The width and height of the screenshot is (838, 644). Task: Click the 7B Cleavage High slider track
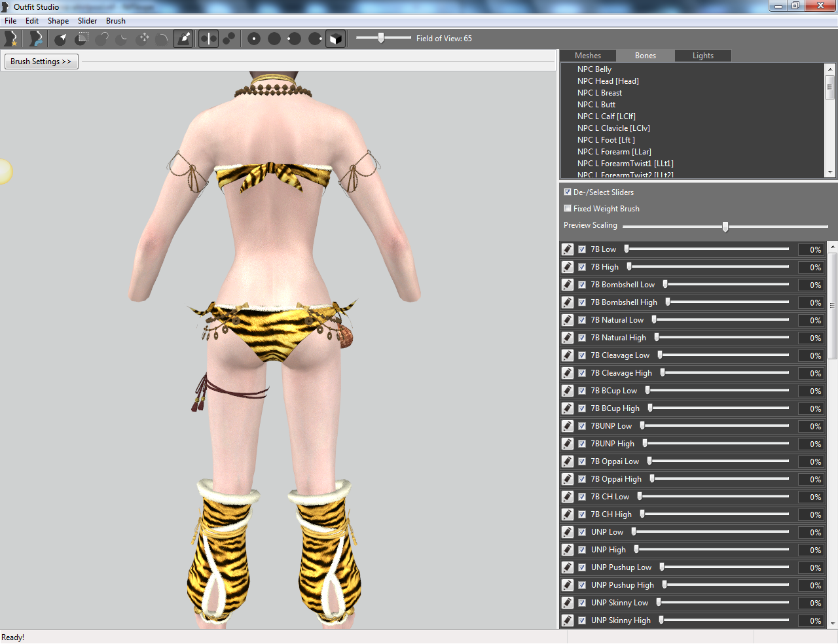pyautogui.click(x=725, y=373)
